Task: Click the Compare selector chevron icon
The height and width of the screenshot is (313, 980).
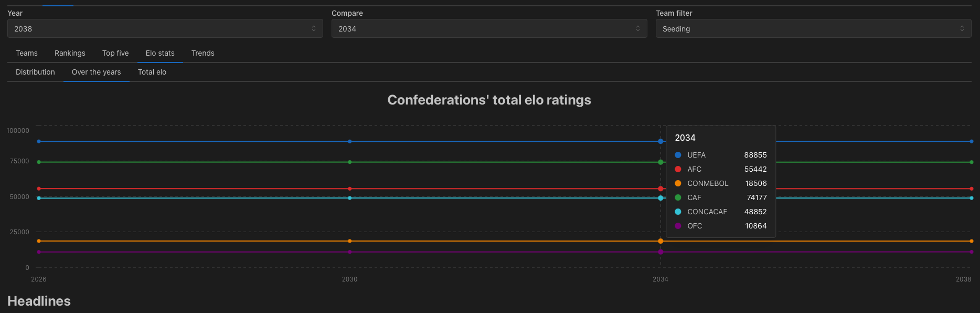Action: 638,28
